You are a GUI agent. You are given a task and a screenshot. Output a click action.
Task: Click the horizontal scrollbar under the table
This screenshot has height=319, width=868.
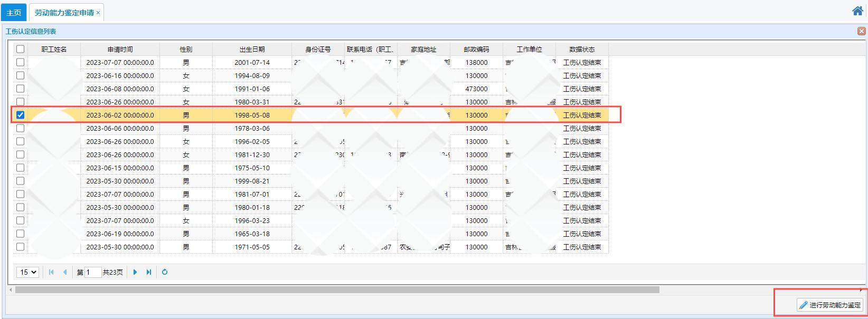pyautogui.click(x=337, y=289)
